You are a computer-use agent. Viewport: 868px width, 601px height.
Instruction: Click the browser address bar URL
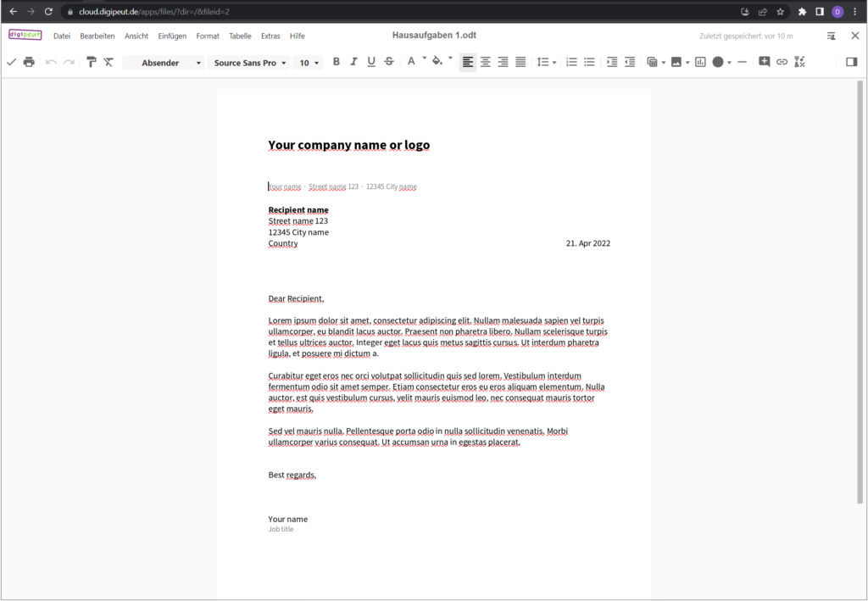click(154, 12)
